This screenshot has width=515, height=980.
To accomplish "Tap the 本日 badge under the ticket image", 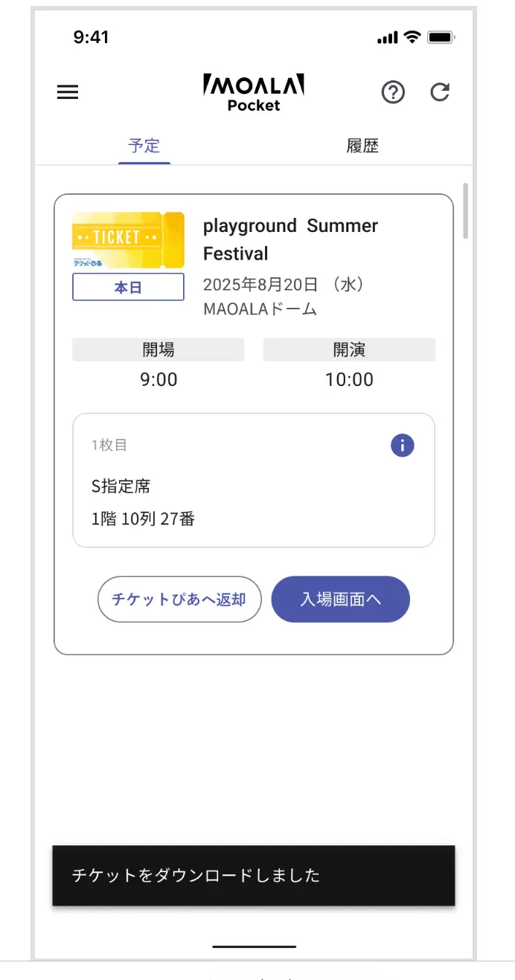I will pos(127,286).
